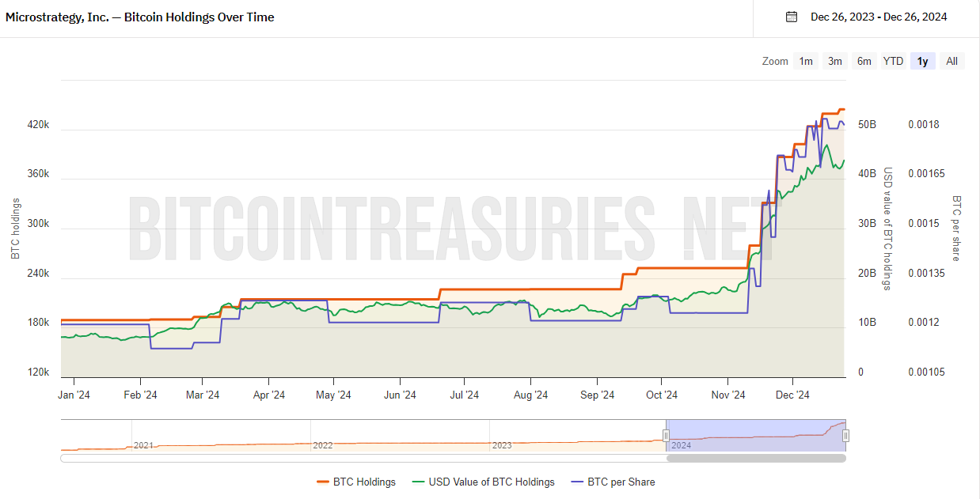Click 2023 in the navigator timeline
Viewport: 980px width, 499px height.
click(502, 445)
